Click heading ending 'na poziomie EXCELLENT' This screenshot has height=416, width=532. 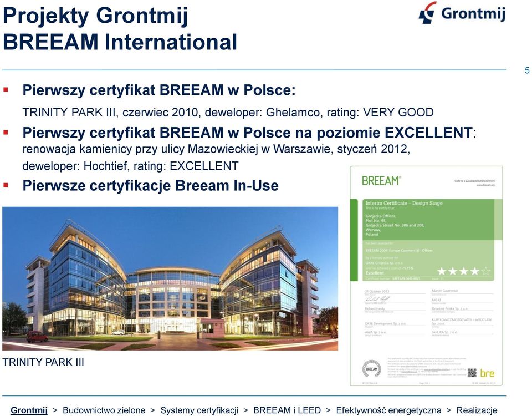coord(249,133)
